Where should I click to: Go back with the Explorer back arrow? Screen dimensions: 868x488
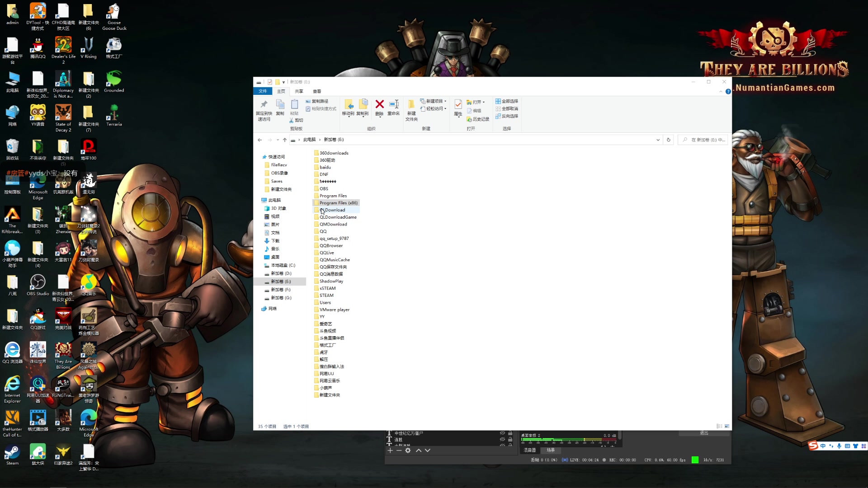[260, 140]
